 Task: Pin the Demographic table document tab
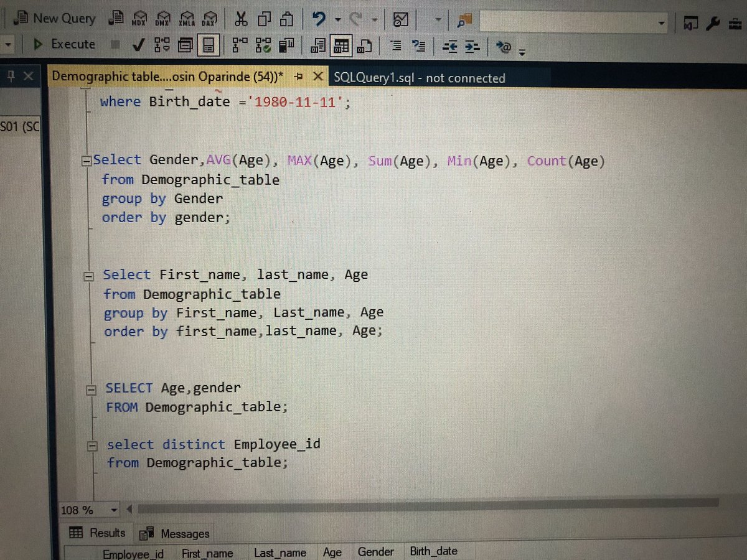point(298,76)
